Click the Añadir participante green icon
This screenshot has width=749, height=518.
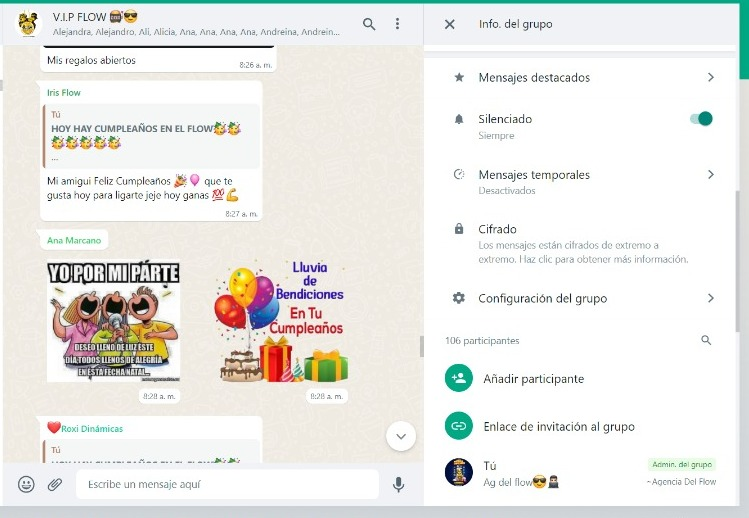click(459, 378)
